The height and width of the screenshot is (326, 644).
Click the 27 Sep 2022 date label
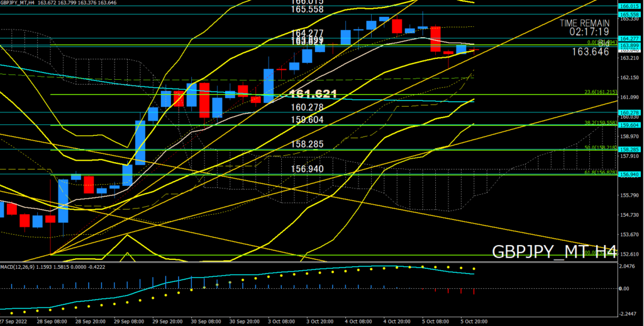[14, 322]
